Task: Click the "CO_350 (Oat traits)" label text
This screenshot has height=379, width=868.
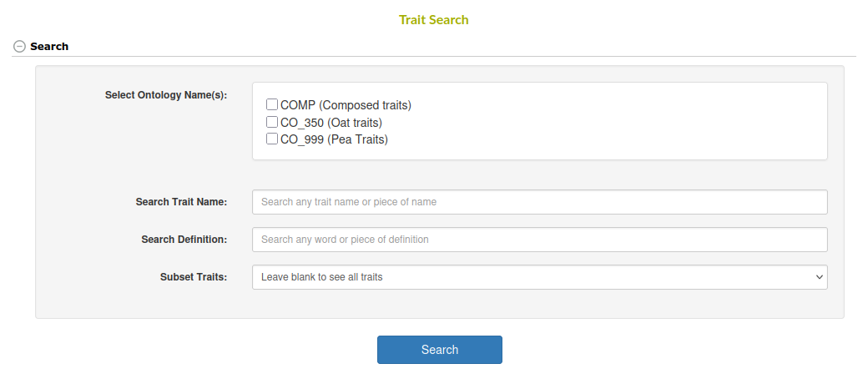Action: click(331, 123)
